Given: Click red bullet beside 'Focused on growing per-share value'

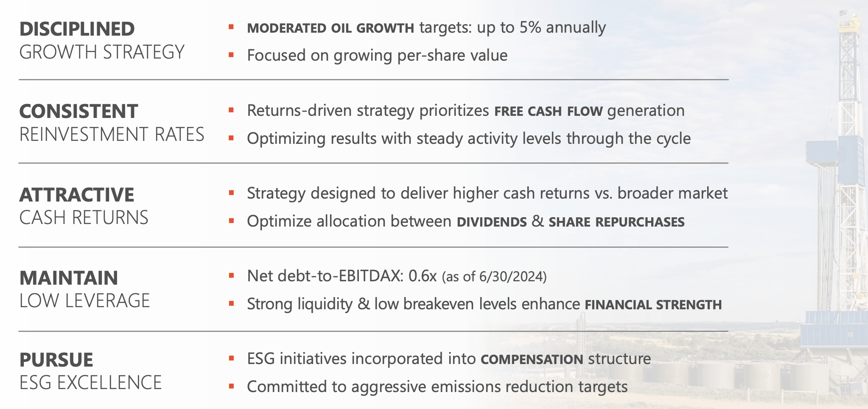Looking at the screenshot, I should [231, 55].
